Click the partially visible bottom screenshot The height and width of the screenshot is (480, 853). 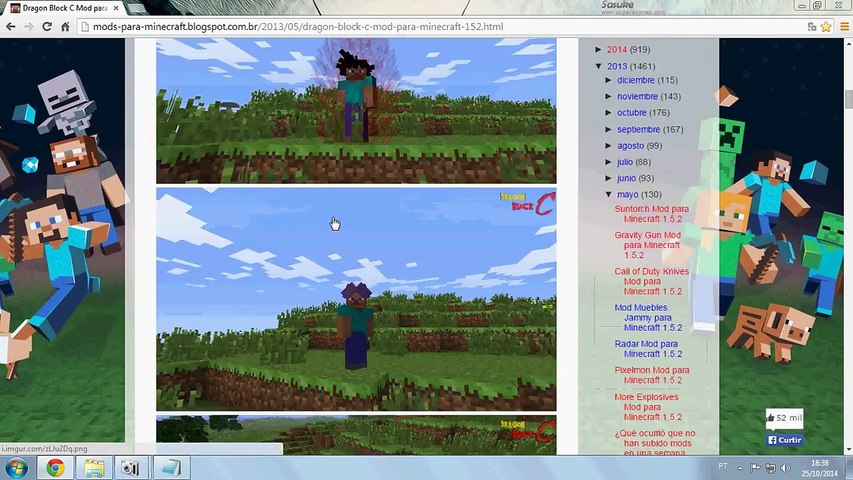click(356, 435)
